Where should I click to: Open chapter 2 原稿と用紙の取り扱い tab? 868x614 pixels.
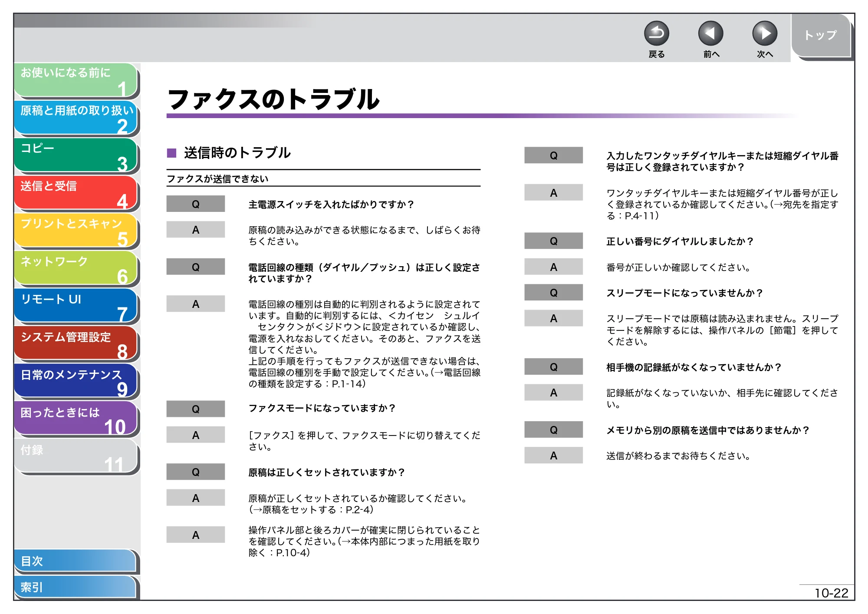[x=76, y=118]
